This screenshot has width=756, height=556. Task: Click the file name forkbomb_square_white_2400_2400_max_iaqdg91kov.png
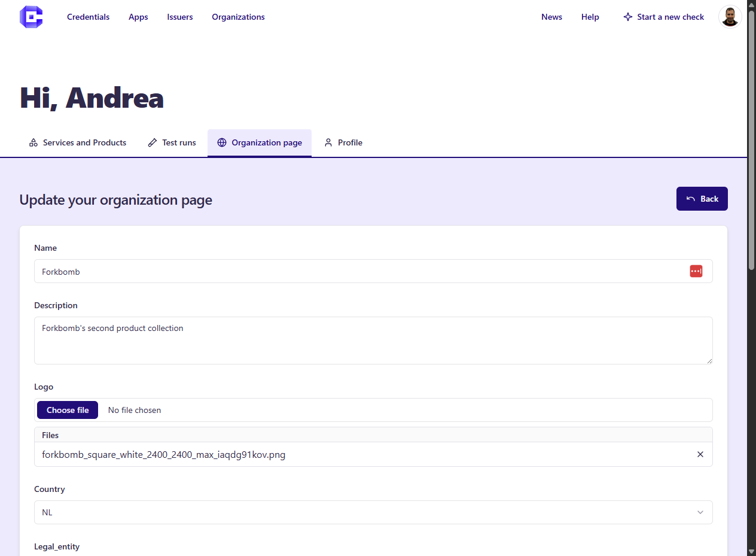(x=164, y=455)
